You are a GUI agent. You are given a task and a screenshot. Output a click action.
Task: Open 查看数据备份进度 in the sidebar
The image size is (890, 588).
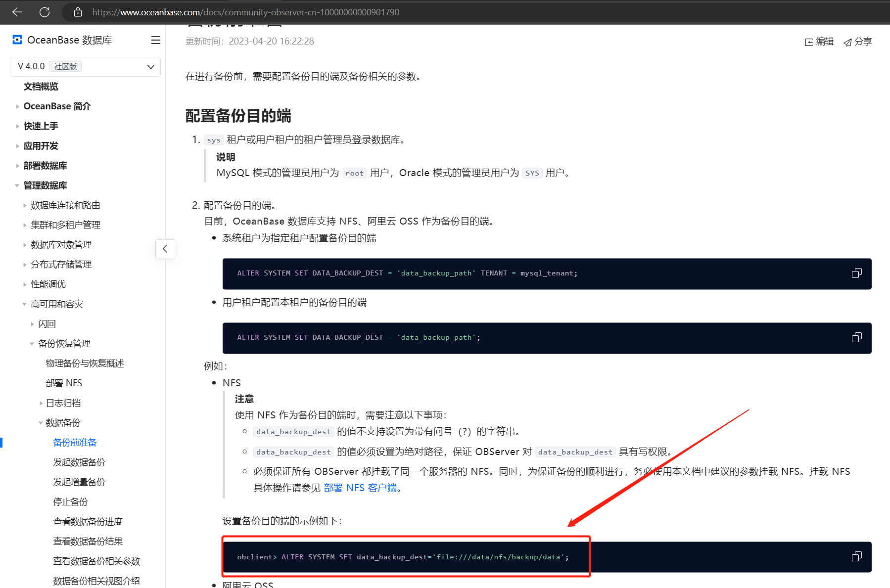pos(88,522)
